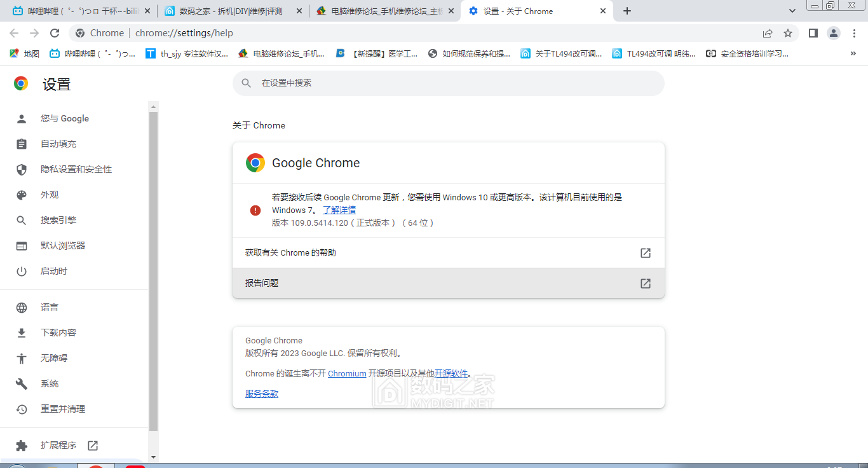Screen dimensions: 868x468
Task: Click the share page icon in address bar
Action: coord(768,33)
